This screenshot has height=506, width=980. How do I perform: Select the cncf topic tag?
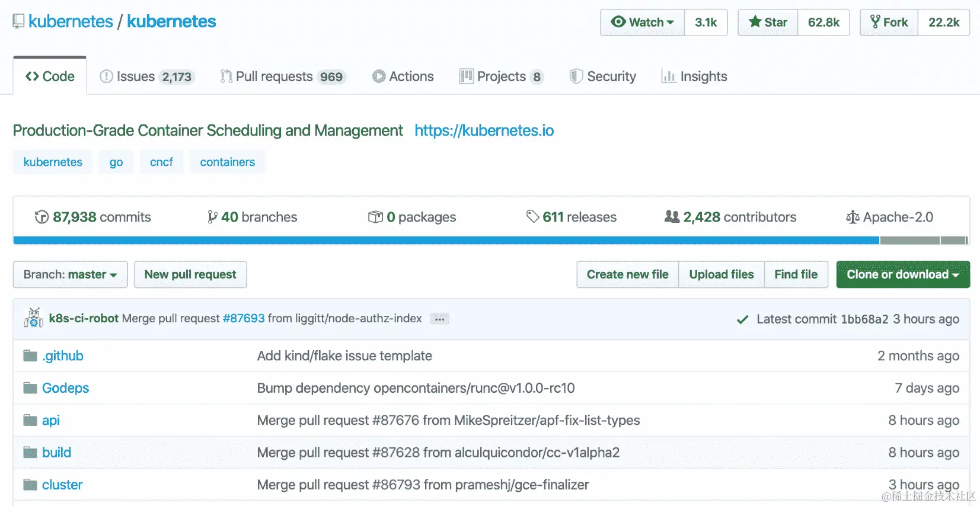(x=161, y=162)
